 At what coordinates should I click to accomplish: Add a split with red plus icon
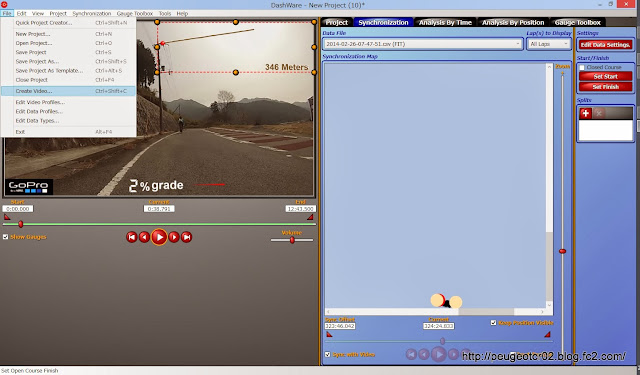(x=586, y=113)
